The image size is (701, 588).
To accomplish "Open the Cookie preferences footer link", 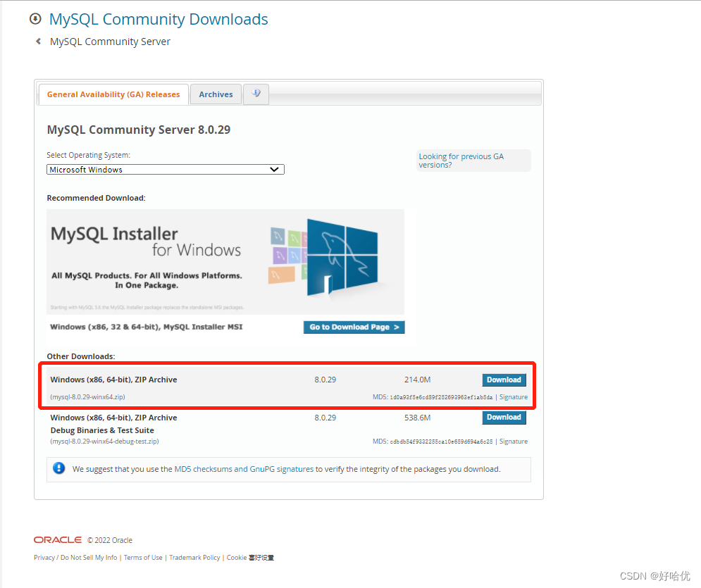I will pos(250,557).
